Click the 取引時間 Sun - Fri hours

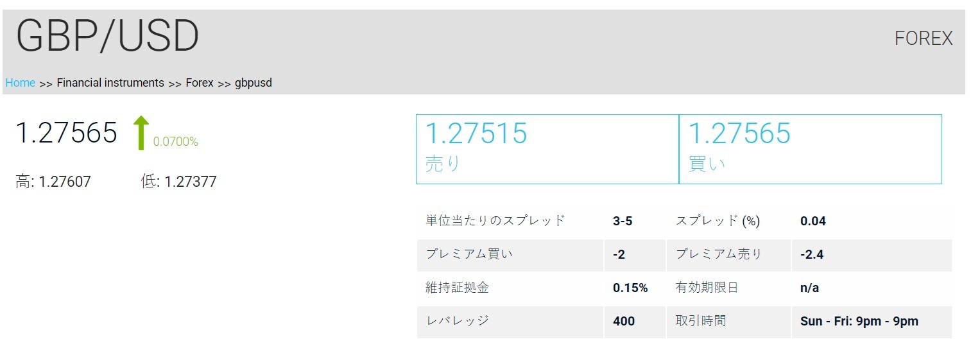click(859, 322)
